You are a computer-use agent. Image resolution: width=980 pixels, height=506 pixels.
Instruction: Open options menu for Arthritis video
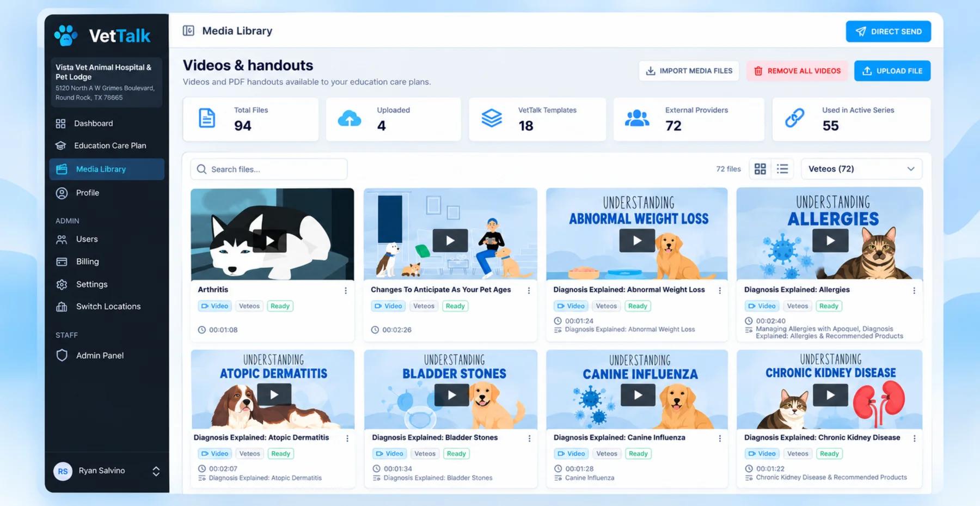tap(346, 291)
